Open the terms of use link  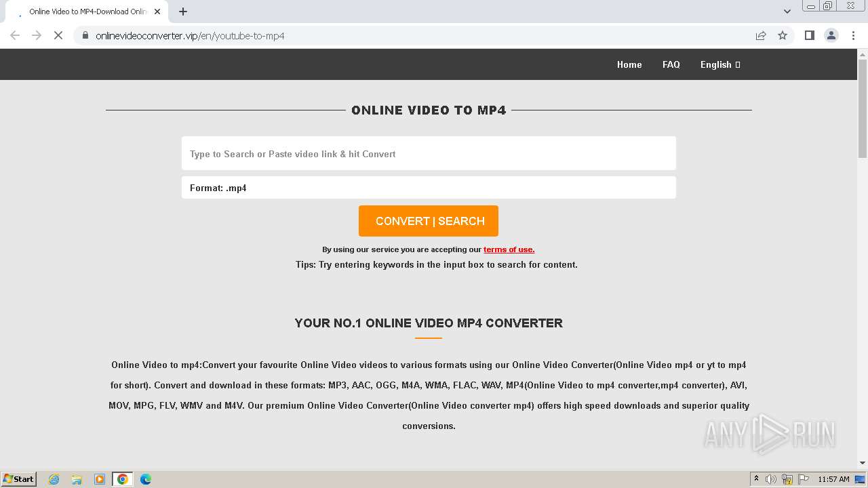[509, 249]
